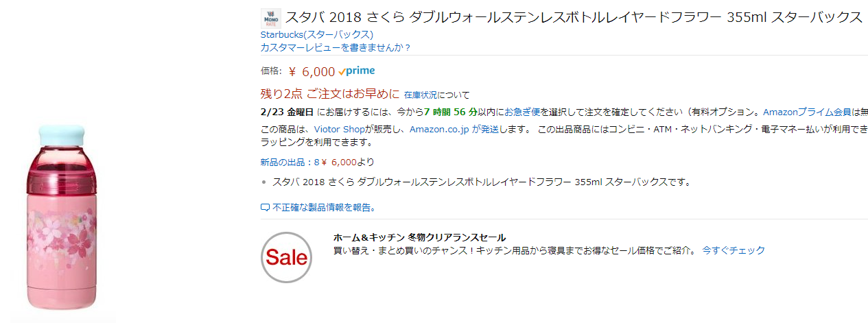Click the 今すぐチェック sale link
868x336 pixels.
(734, 250)
